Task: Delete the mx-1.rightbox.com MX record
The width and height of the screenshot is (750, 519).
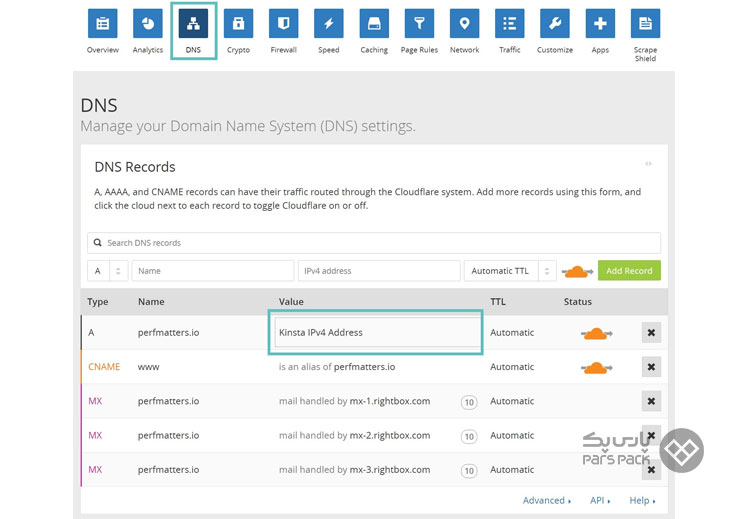Action: [x=651, y=401]
